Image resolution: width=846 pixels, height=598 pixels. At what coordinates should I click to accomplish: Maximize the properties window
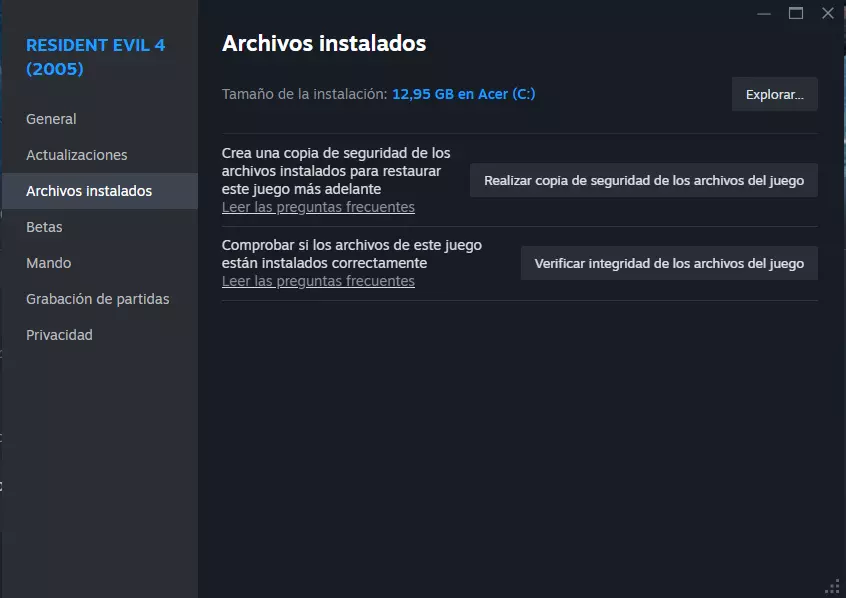796,13
